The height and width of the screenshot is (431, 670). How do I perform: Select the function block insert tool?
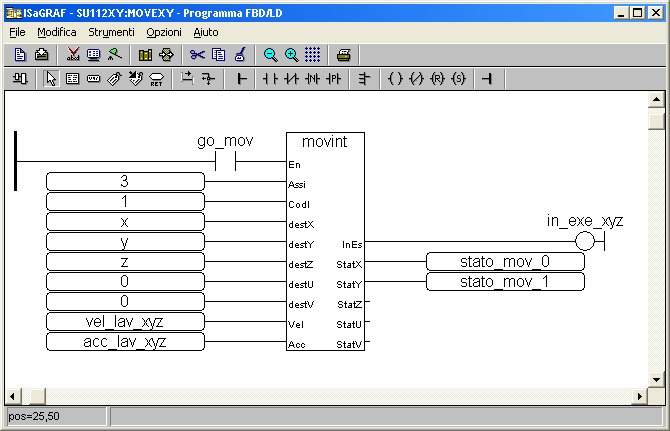click(x=73, y=79)
